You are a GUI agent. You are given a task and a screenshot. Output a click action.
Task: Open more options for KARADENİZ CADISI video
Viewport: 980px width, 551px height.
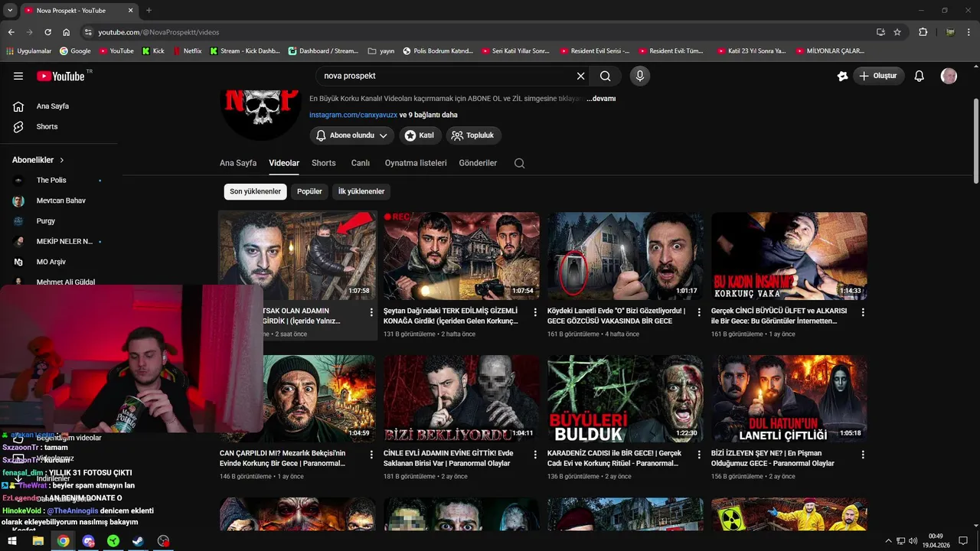(x=699, y=455)
